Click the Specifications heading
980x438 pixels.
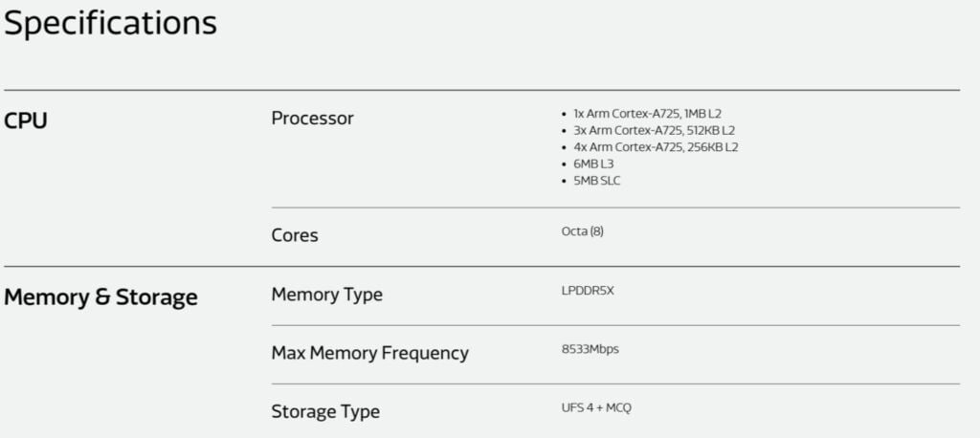pos(111,24)
